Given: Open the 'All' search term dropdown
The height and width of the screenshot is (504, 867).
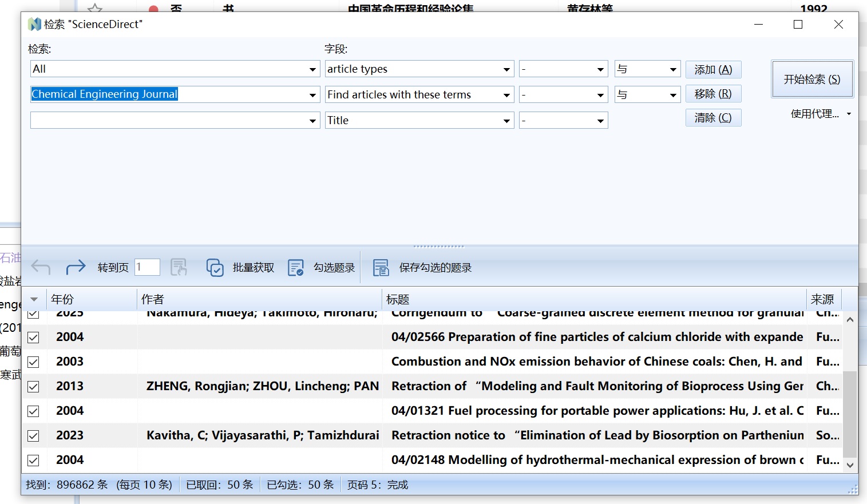Looking at the screenshot, I should click(x=312, y=69).
